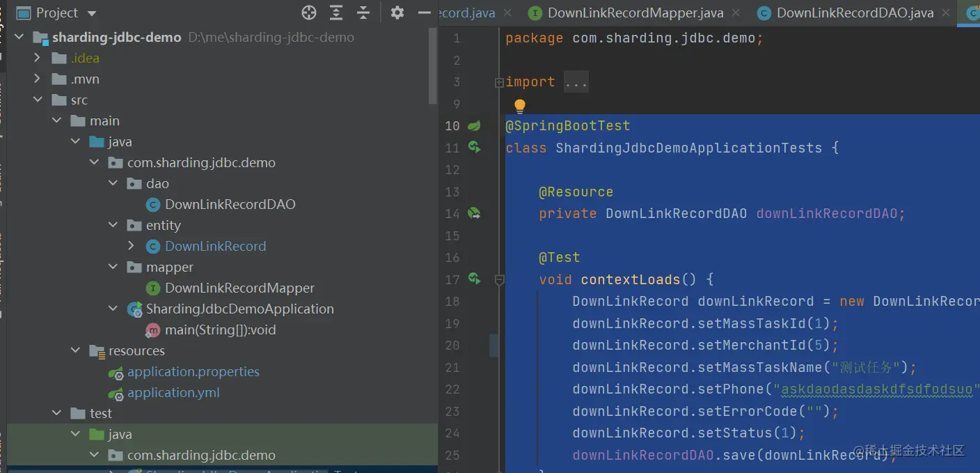980x473 pixels.
Task: Expand the .mvn folder
Action: (x=38, y=79)
